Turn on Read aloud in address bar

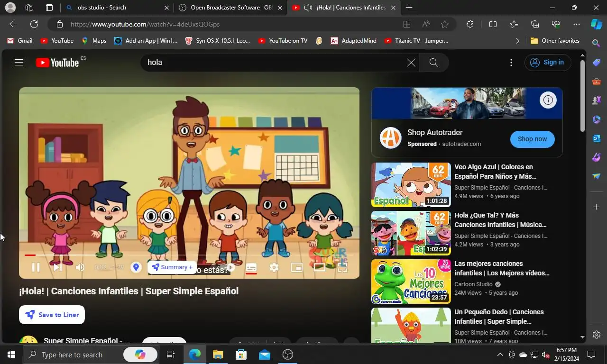coord(426,24)
